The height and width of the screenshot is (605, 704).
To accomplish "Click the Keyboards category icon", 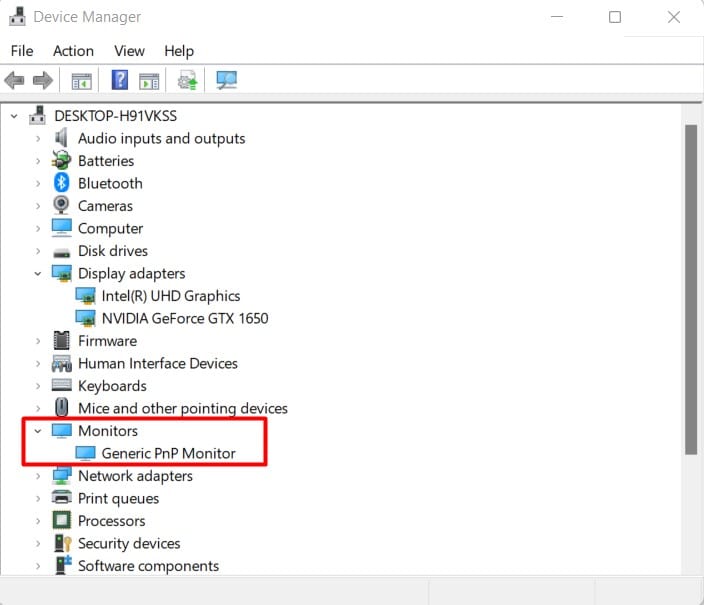I will [62, 385].
